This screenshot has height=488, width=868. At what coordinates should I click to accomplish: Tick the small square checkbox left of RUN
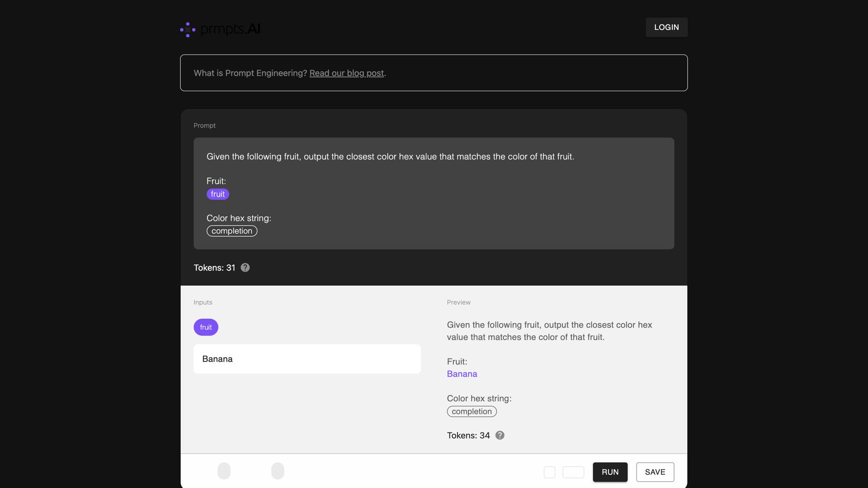[x=549, y=472]
